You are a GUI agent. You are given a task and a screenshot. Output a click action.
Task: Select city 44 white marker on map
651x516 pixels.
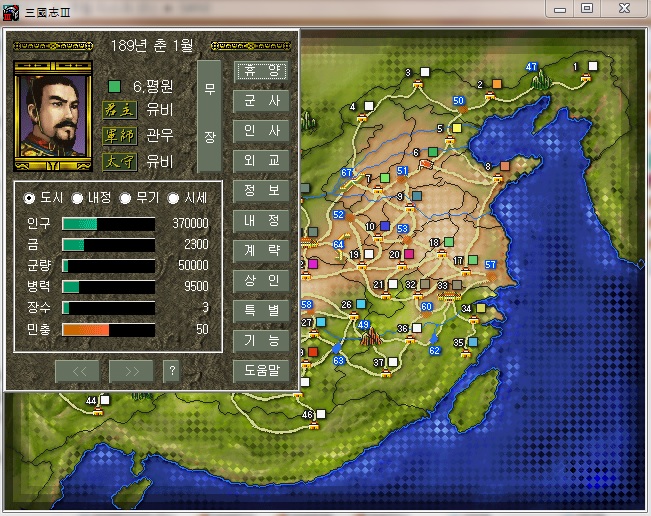pyautogui.click(x=105, y=400)
